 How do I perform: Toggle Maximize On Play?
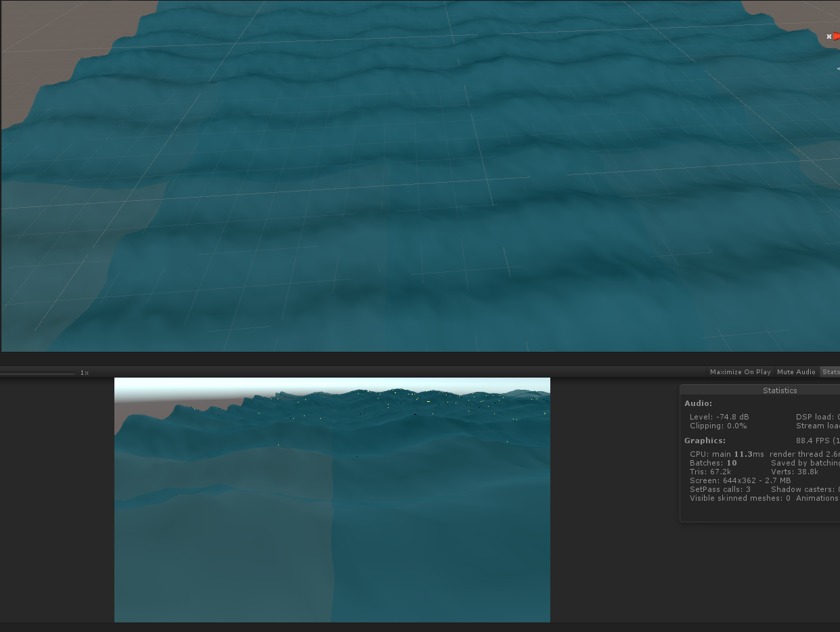coord(740,372)
